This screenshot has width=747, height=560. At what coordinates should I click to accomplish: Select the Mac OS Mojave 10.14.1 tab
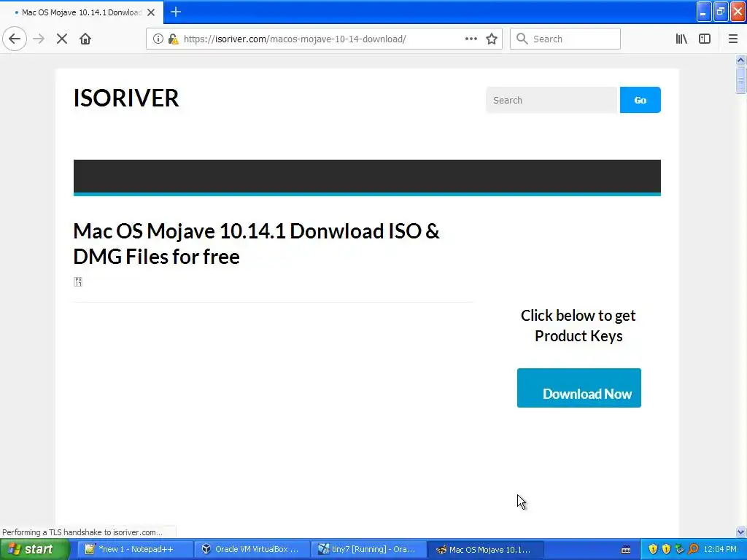coord(81,12)
